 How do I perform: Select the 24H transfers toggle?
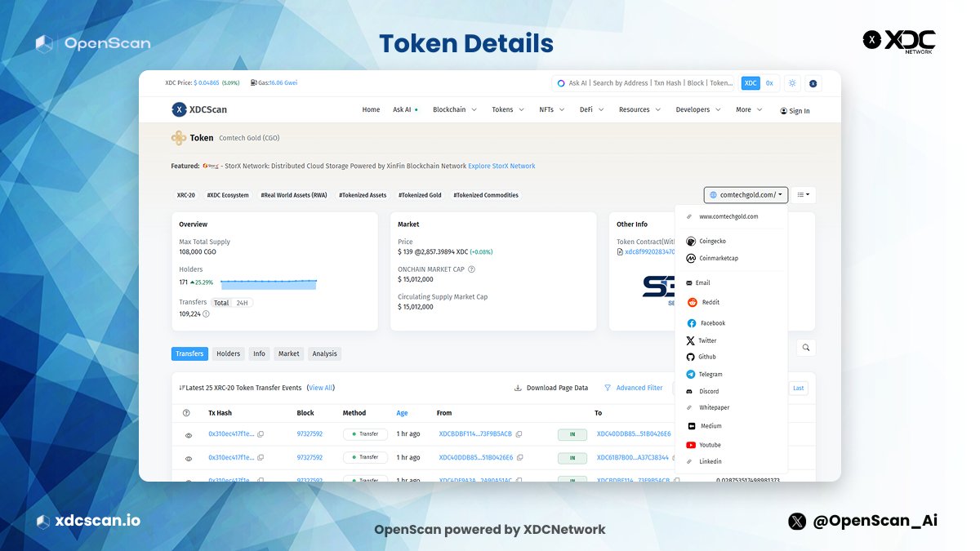pyautogui.click(x=243, y=303)
